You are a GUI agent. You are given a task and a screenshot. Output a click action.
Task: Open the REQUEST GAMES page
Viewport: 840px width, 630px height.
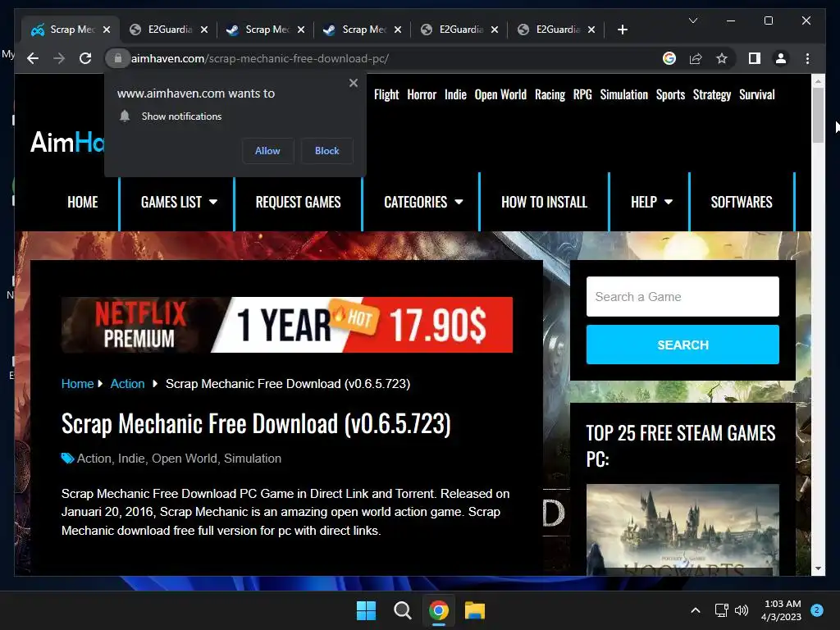[298, 202]
